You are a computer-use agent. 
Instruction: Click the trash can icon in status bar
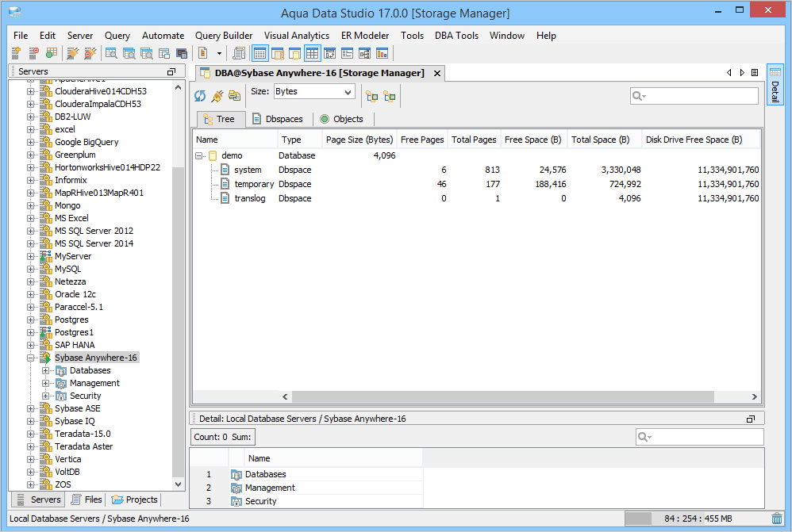pyautogui.click(x=777, y=519)
